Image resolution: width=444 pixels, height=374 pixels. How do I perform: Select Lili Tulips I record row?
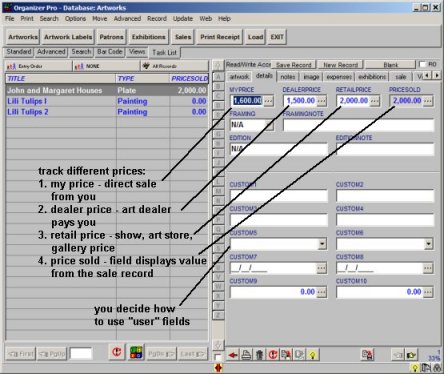tap(107, 101)
